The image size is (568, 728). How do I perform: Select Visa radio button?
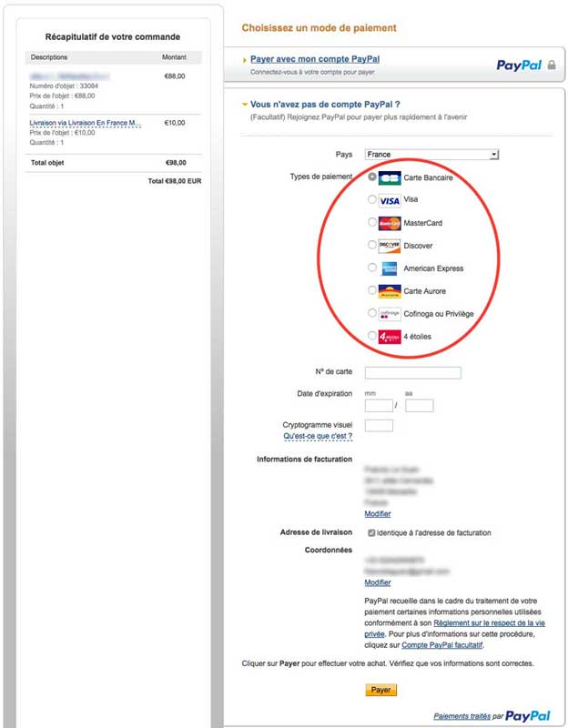point(371,199)
